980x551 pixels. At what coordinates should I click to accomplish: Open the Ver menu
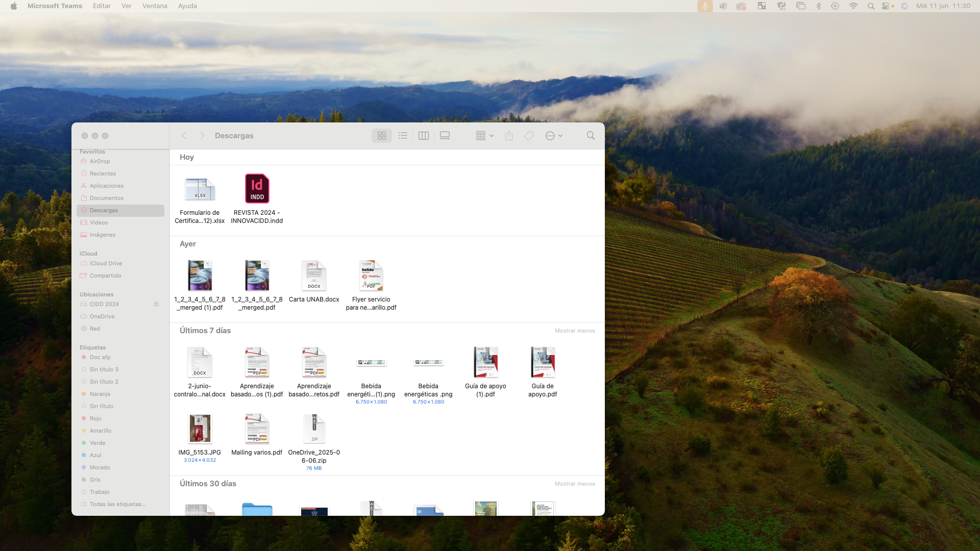coord(127,6)
